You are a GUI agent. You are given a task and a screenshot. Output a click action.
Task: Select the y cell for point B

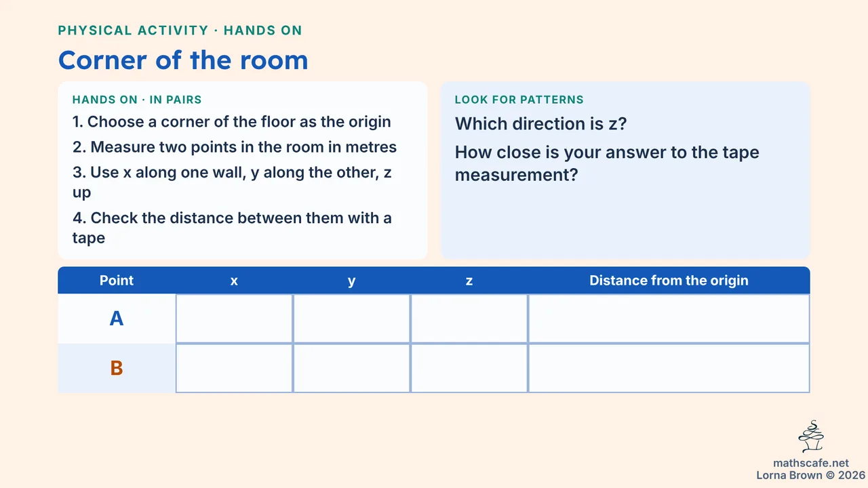coord(351,368)
